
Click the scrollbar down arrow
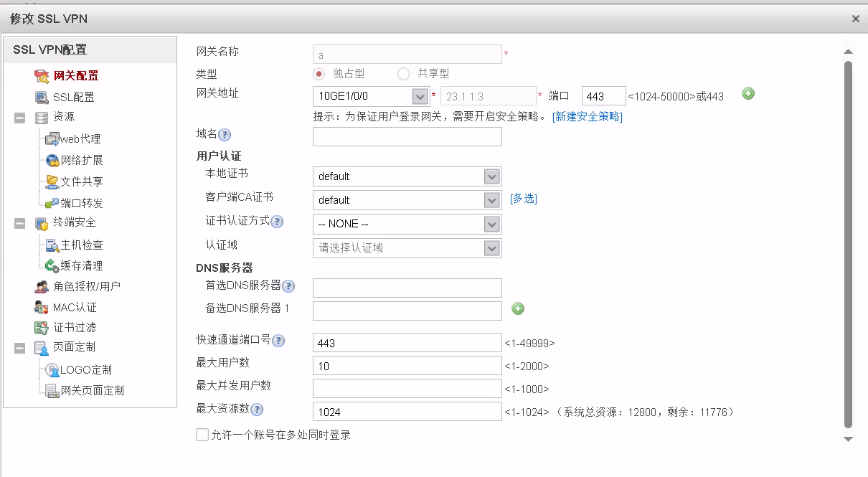848,439
